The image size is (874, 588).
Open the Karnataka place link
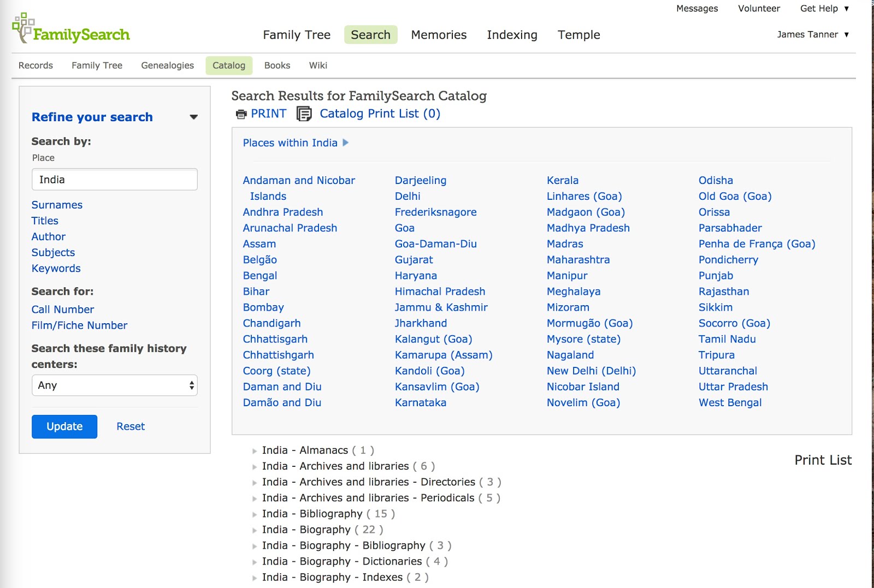(421, 402)
